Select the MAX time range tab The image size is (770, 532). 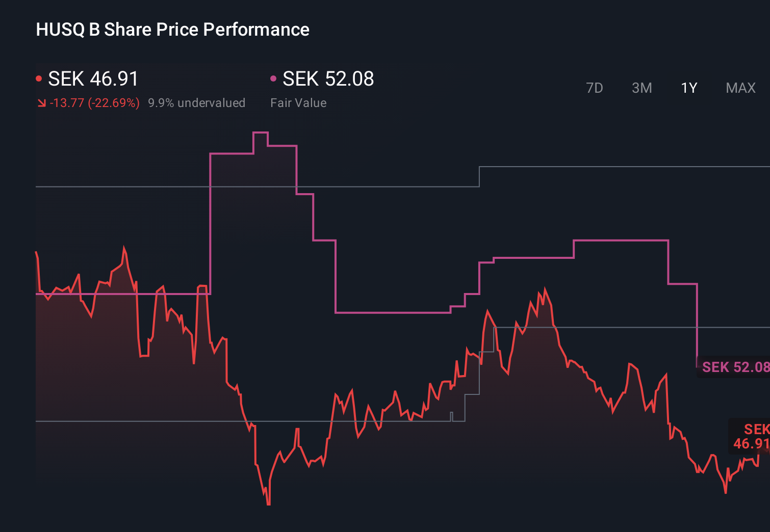click(x=740, y=88)
